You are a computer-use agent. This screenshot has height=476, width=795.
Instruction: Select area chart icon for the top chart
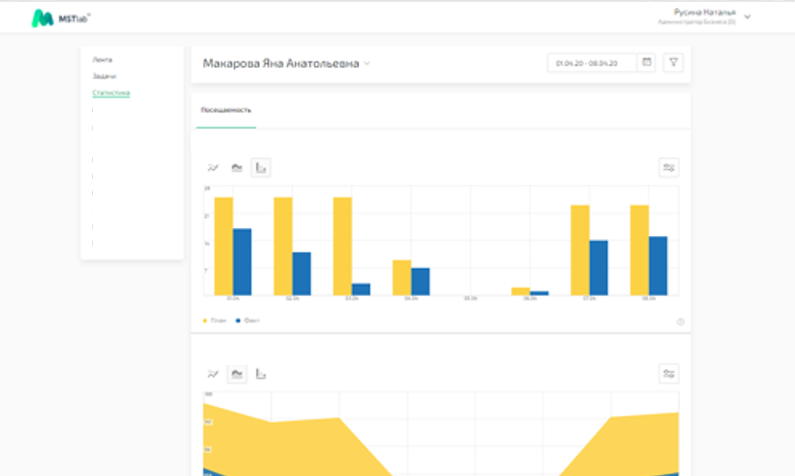pyautogui.click(x=237, y=168)
